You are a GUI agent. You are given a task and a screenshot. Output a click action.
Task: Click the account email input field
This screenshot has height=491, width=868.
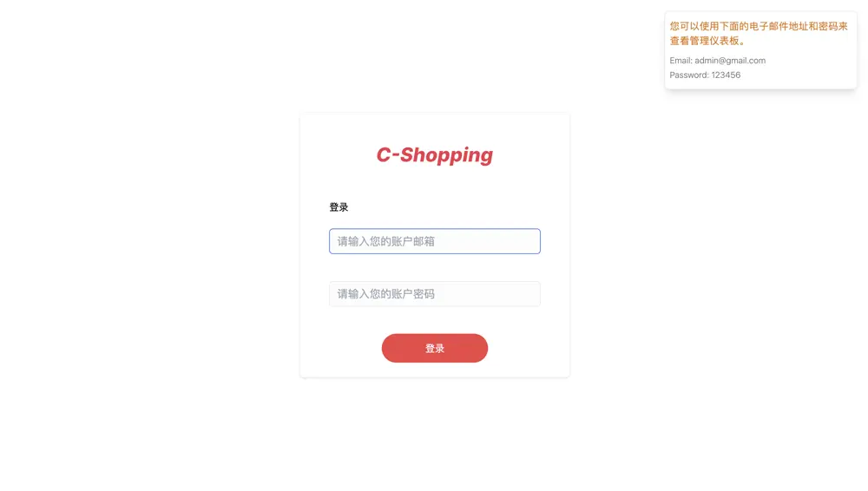point(435,241)
